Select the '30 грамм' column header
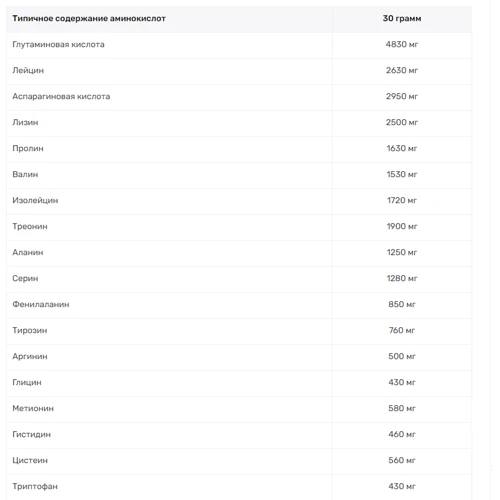The width and height of the screenshot is (500, 500). 402,18
